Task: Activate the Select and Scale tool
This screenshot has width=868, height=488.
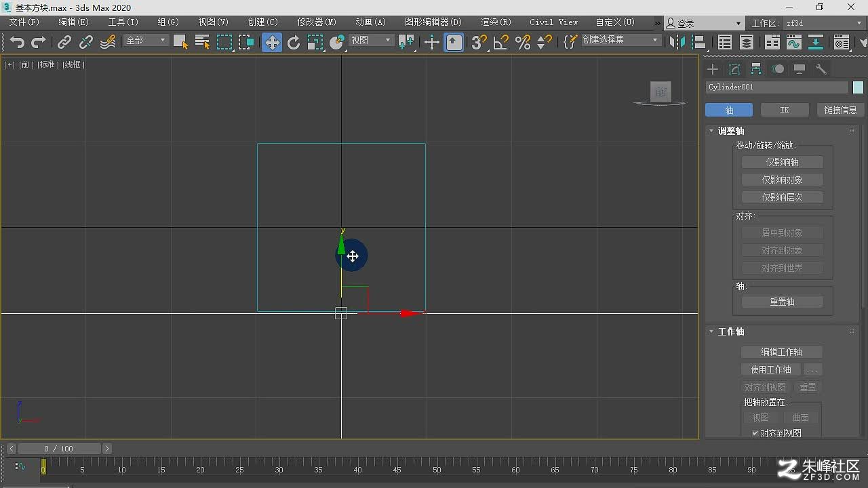Action: tap(315, 43)
